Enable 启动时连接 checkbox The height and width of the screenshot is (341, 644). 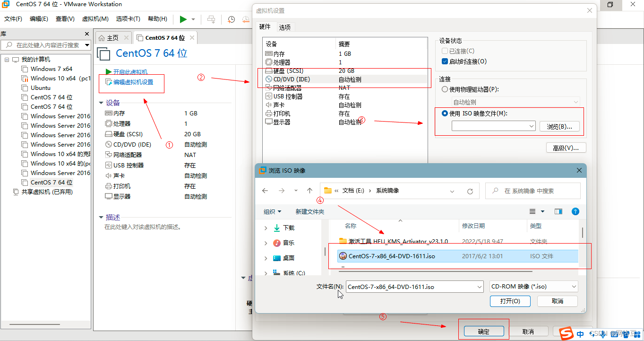coord(444,61)
